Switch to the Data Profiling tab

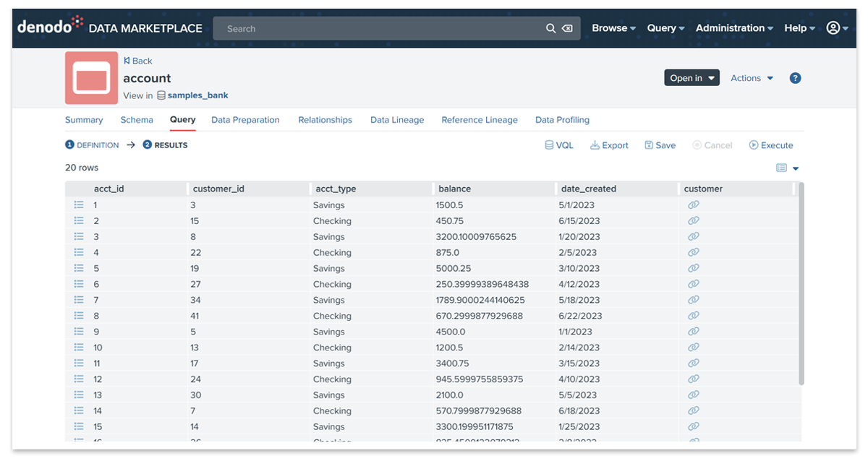pyautogui.click(x=562, y=120)
